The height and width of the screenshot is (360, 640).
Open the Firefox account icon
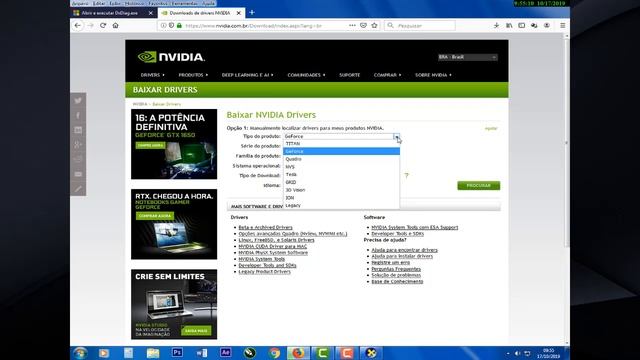[547, 25]
